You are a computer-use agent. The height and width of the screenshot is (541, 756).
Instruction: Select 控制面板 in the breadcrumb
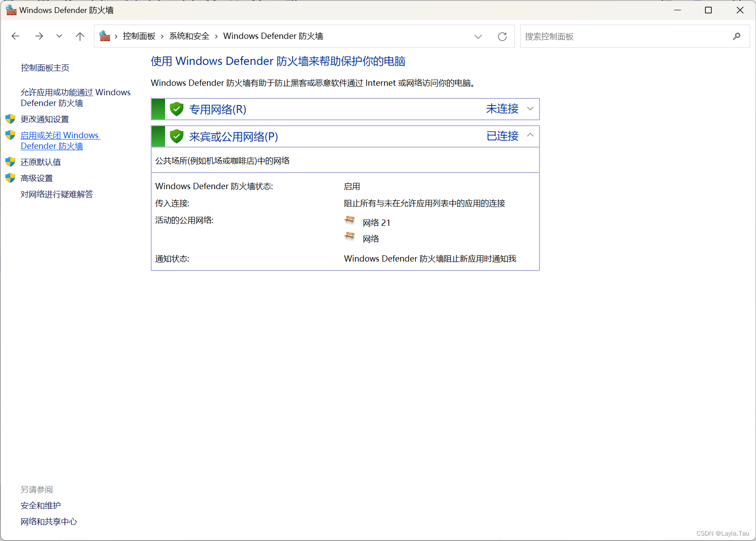point(139,36)
